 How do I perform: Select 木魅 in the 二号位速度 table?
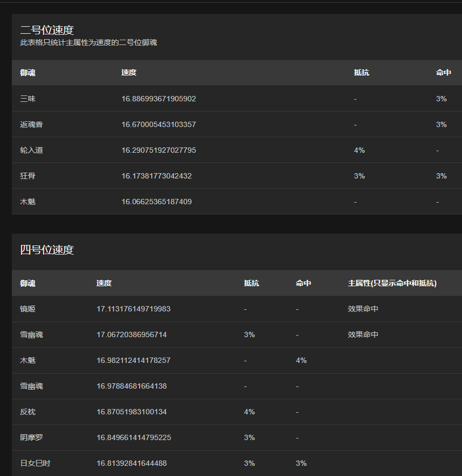(x=28, y=202)
